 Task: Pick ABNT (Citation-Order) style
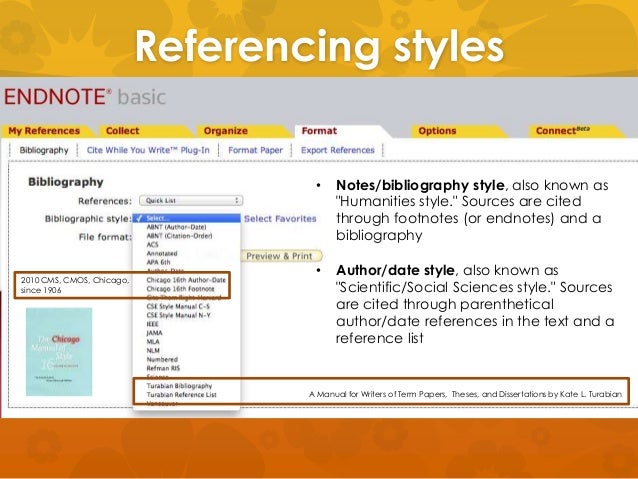(179, 236)
